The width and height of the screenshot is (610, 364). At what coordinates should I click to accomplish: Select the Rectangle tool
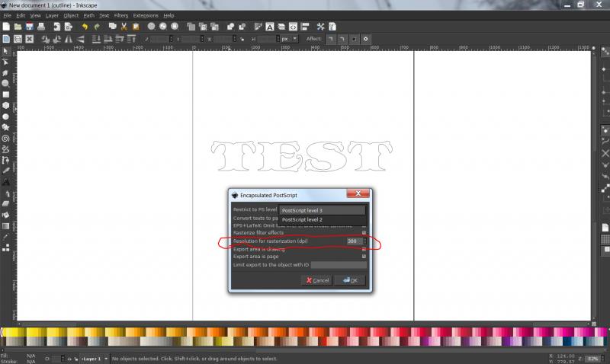5,94
